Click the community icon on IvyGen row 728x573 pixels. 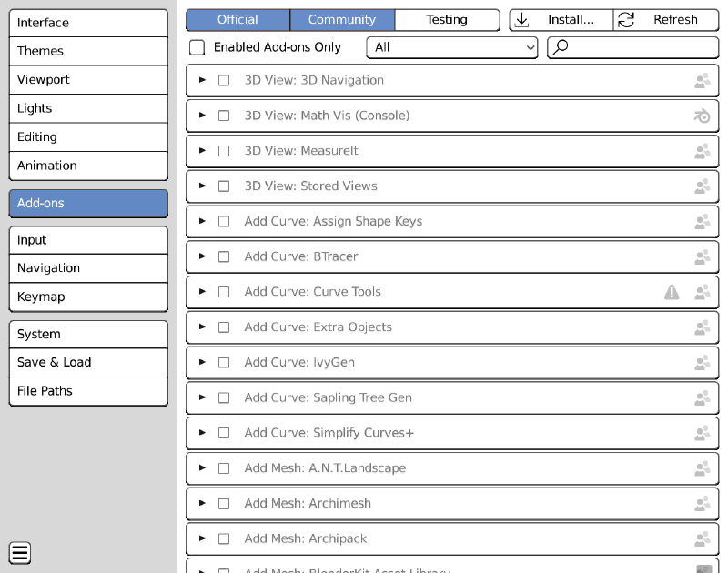pos(702,362)
